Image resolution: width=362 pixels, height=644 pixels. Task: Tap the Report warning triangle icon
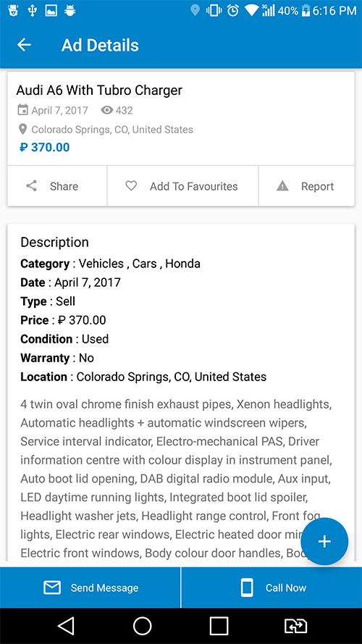click(x=282, y=186)
